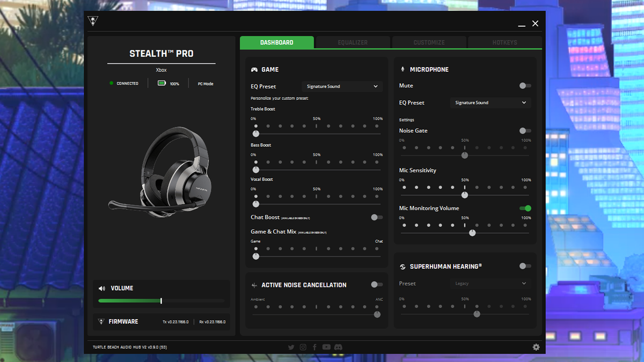
Task: Open the Instagram icon in footer
Action: (x=303, y=348)
